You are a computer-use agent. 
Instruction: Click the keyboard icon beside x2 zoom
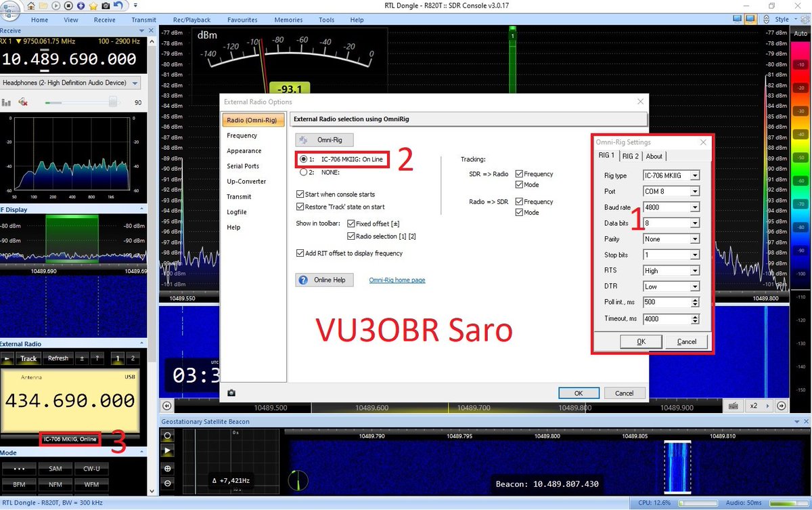tap(734, 406)
